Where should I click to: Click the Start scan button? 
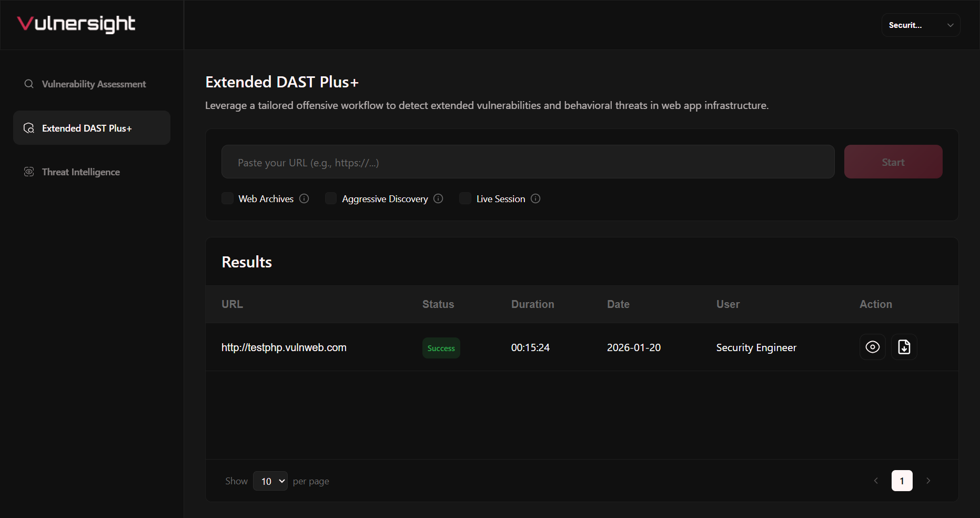point(893,162)
